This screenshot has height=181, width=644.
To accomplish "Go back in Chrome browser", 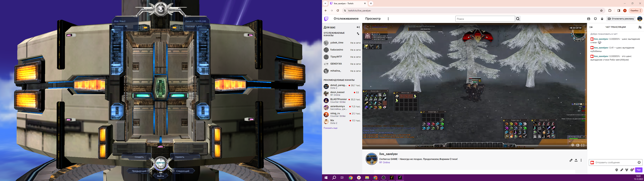I will point(326,11).
